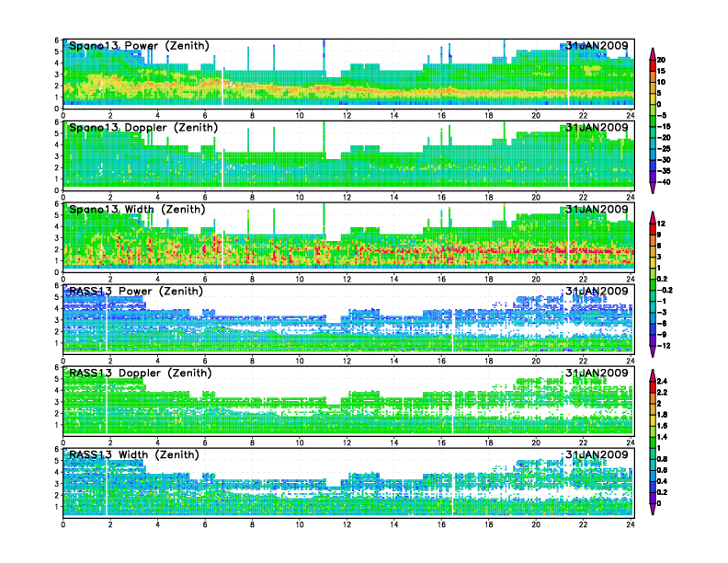Click the "RASS13 Power (Zenith)" panel title

pos(136,292)
